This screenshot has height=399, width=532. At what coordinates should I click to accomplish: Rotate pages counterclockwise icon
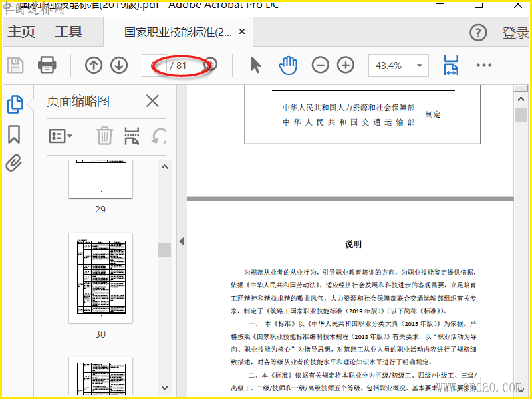158,136
